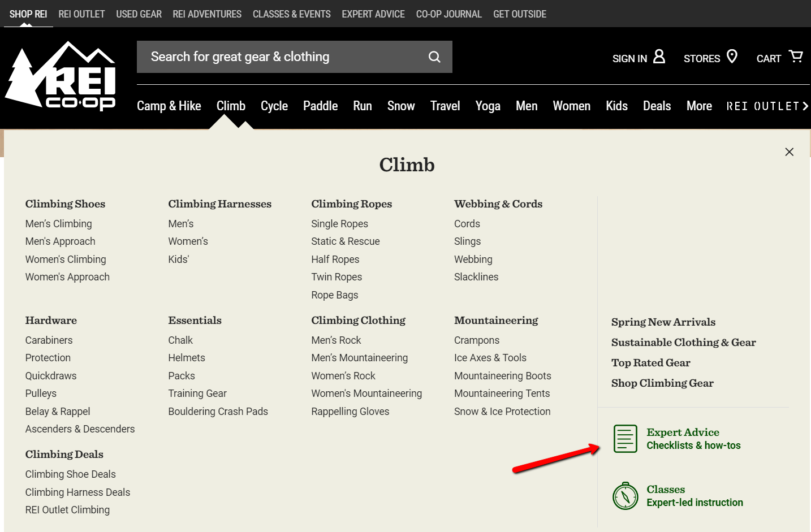This screenshot has width=811, height=532.
Task: Open the Camp & Hike menu
Action: click(169, 106)
